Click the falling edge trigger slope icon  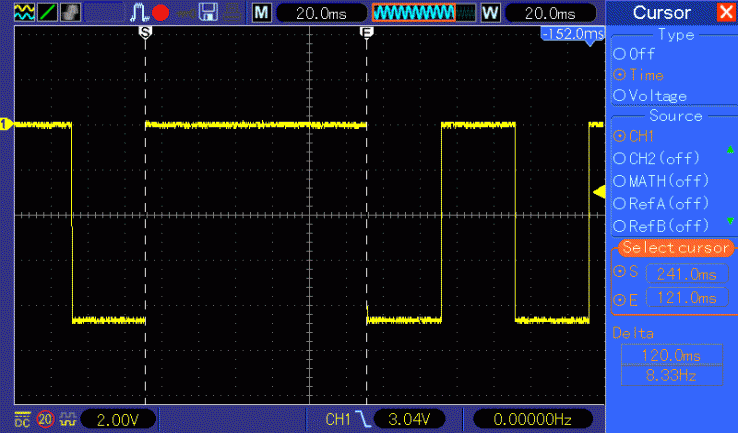point(360,417)
